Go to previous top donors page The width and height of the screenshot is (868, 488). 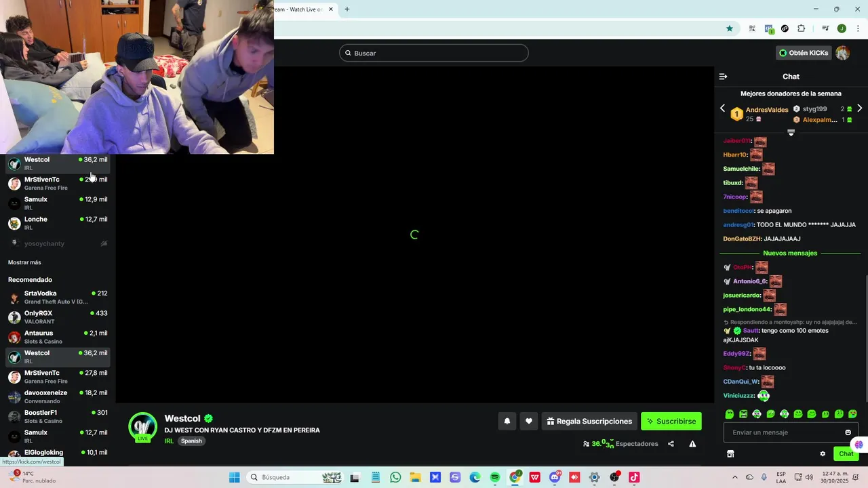point(722,108)
